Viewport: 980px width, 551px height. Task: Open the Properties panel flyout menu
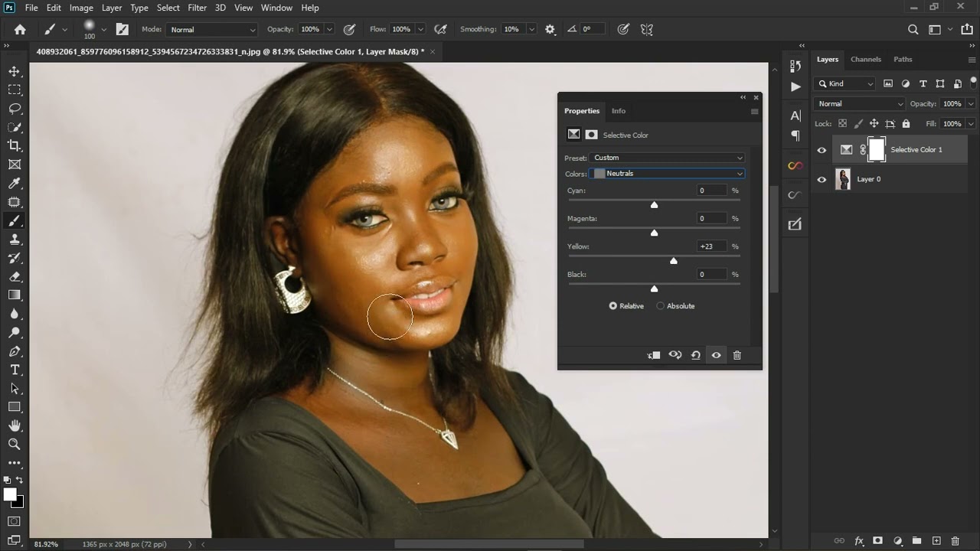click(x=754, y=112)
